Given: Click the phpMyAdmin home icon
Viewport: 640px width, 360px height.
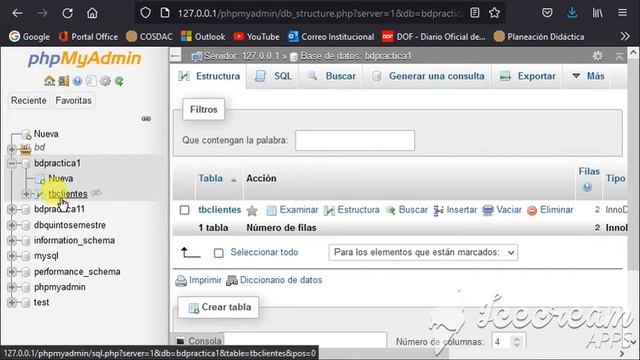Looking at the screenshot, I should click(x=49, y=81).
